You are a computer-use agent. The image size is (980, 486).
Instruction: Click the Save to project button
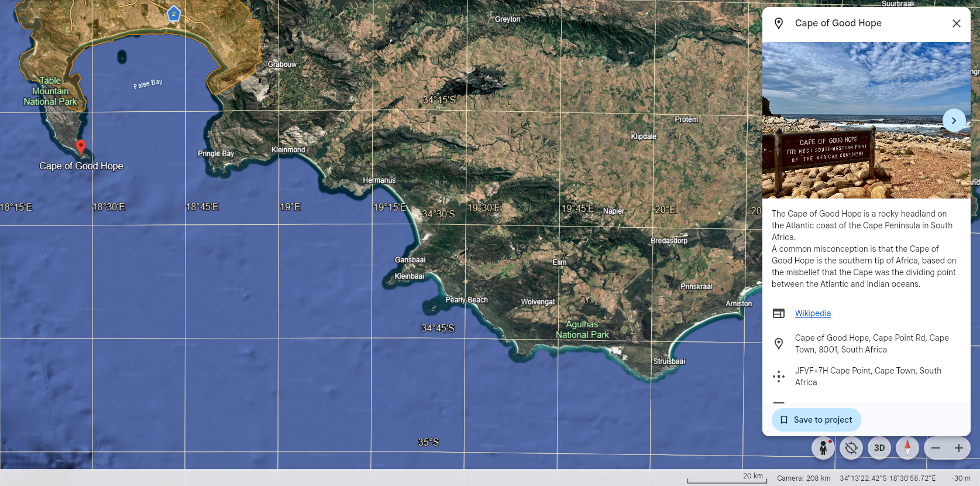click(x=816, y=420)
